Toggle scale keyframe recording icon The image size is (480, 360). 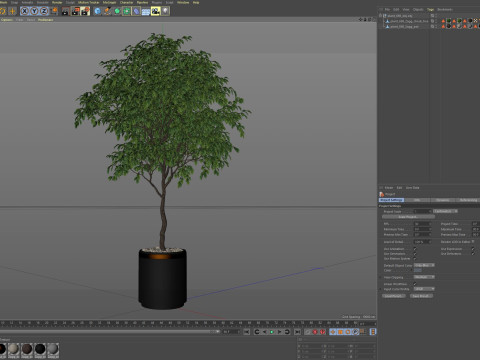(x=340, y=332)
